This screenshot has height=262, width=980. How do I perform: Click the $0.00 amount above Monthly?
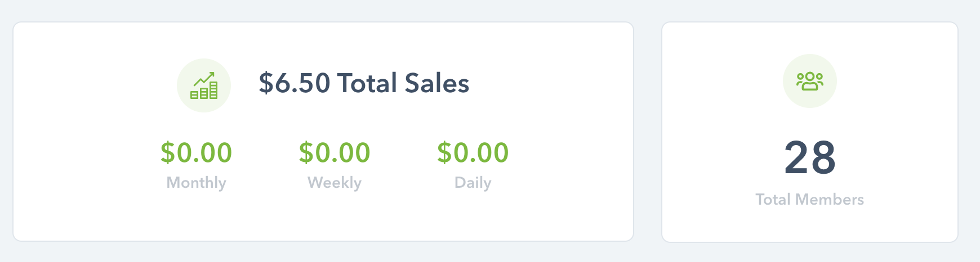coord(196,152)
